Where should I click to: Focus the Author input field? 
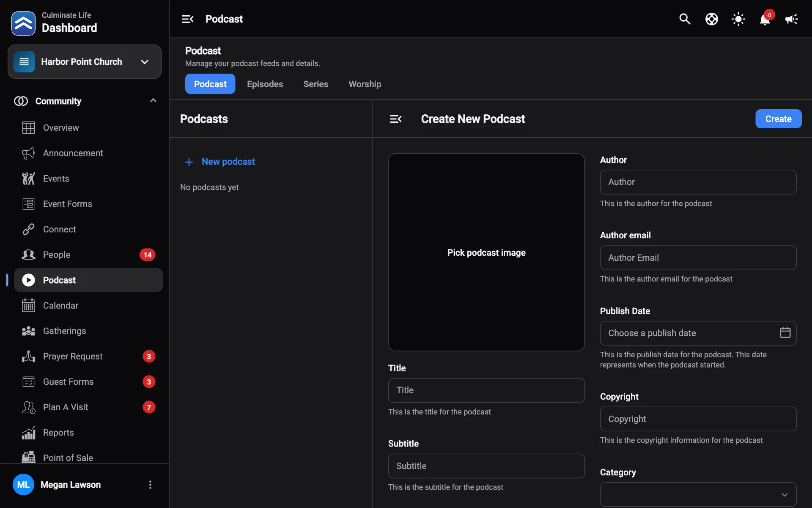(x=698, y=182)
